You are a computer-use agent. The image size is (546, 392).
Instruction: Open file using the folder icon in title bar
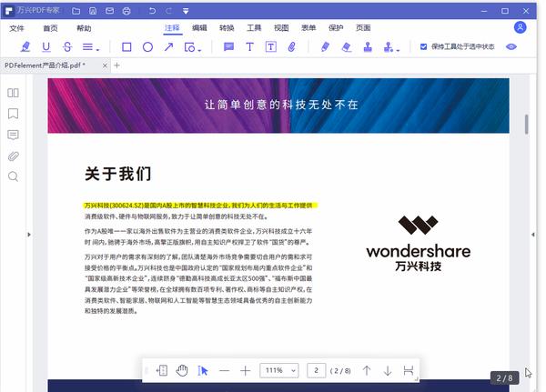[76, 11]
